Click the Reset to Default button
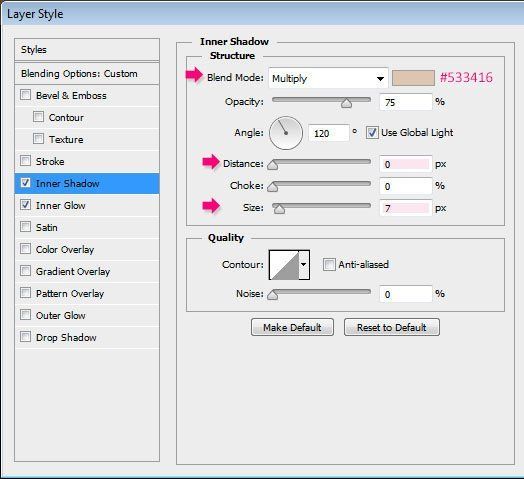The height and width of the screenshot is (479, 524). (x=392, y=327)
